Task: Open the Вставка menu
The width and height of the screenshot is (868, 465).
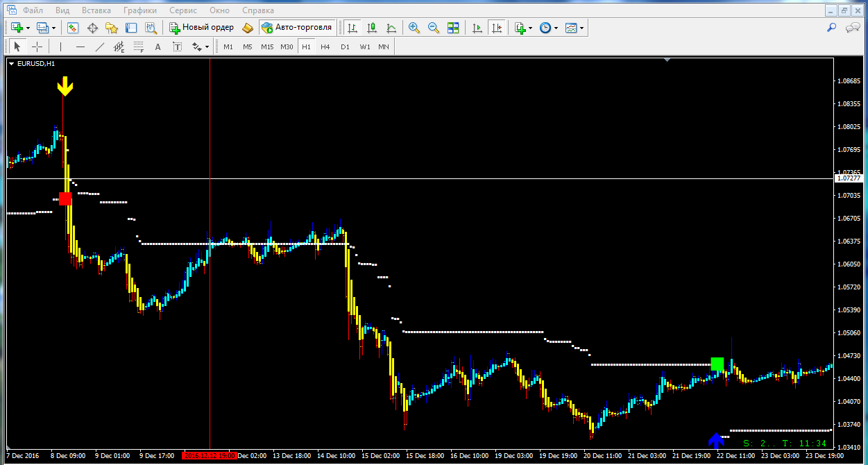Action: click(96, 10)
